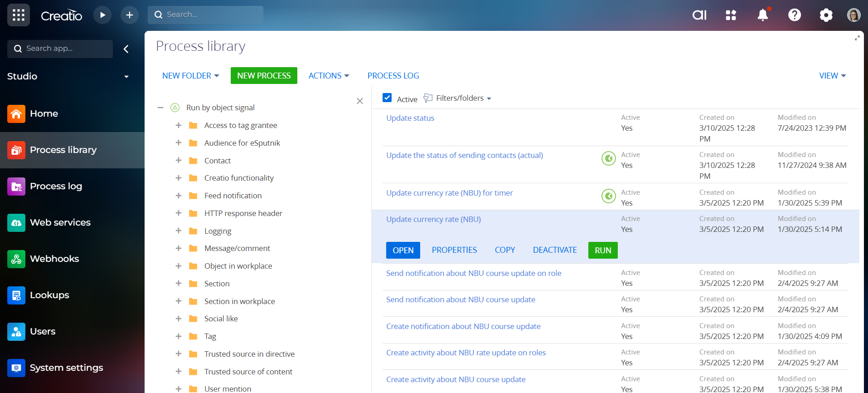Click the top global Search field

(x=205, y=15)
